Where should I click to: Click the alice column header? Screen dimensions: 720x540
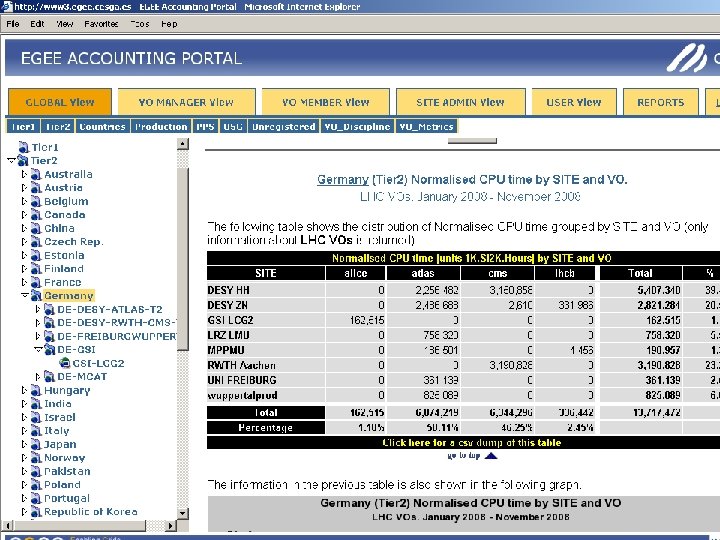click(355, 273)
